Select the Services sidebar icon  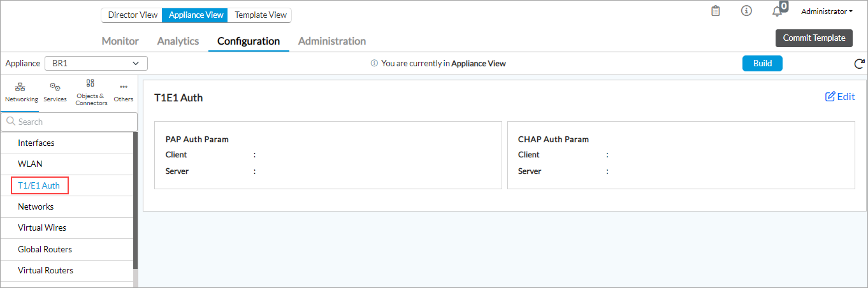coord(55,92)
